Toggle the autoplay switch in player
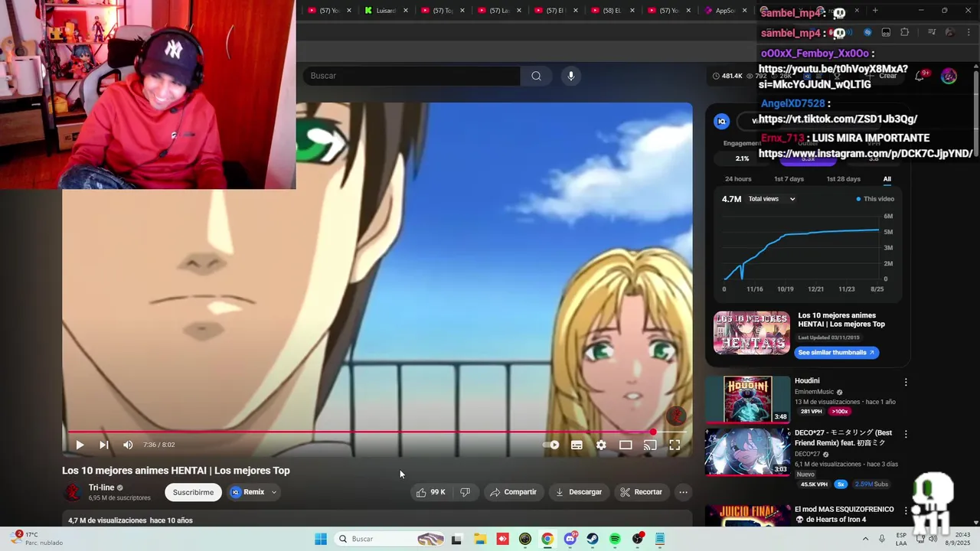This screenshot has width=980, height=551. [551, 445]
